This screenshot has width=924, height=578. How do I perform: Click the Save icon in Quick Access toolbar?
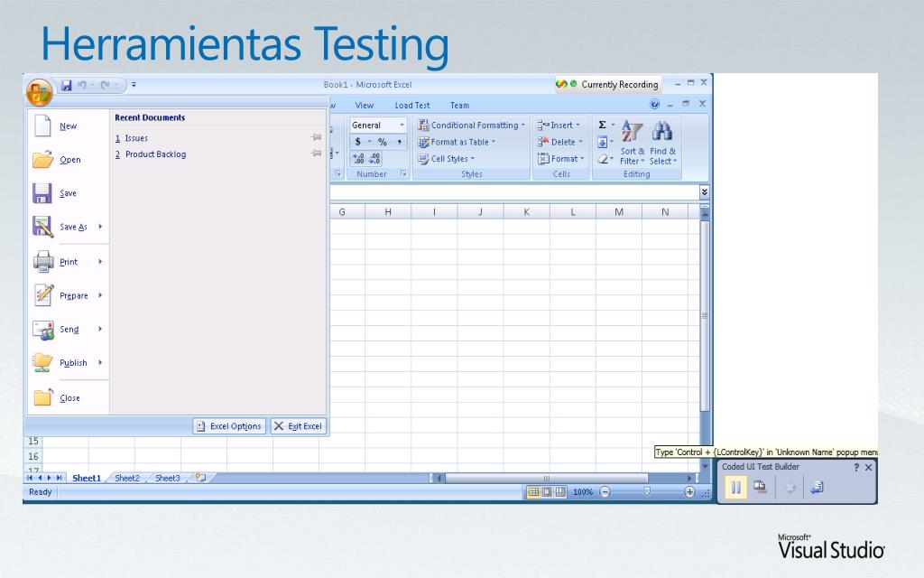[x=67, y=85]
